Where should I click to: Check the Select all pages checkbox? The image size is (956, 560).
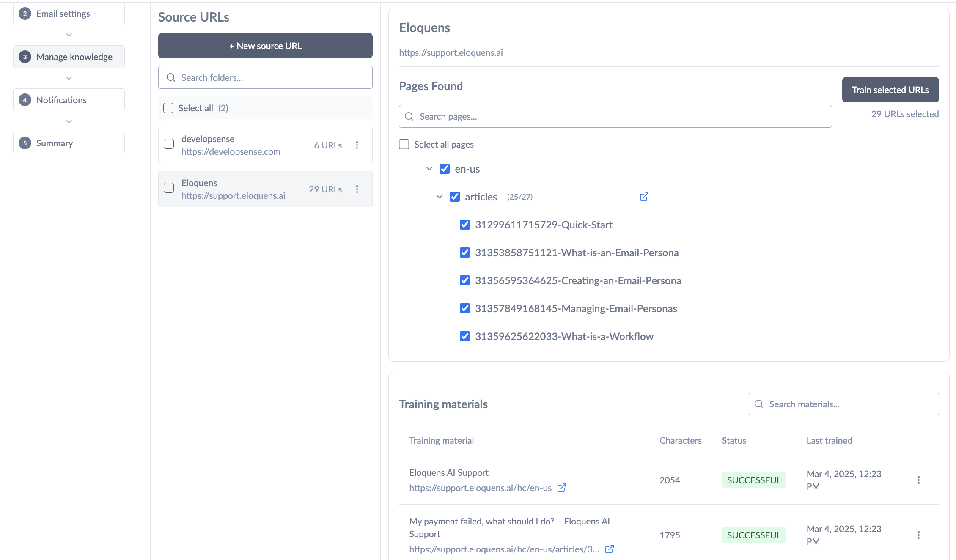click(x=404, y=144)
